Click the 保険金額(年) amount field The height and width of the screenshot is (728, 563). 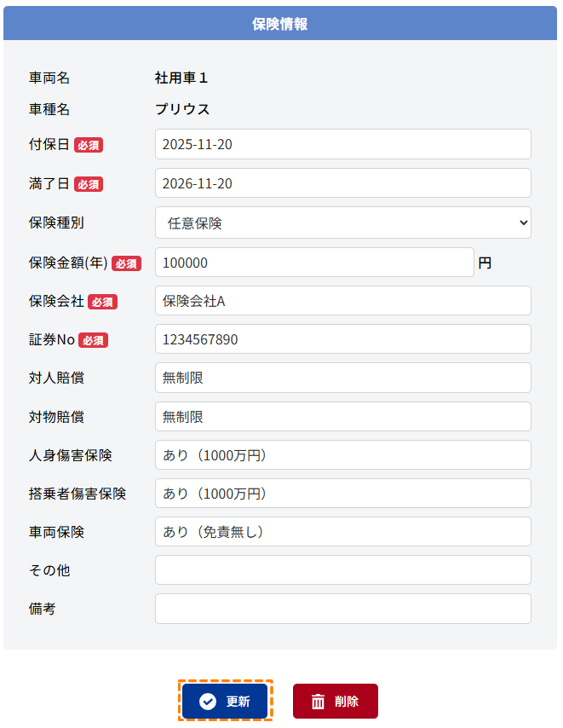tap(313, 263)
